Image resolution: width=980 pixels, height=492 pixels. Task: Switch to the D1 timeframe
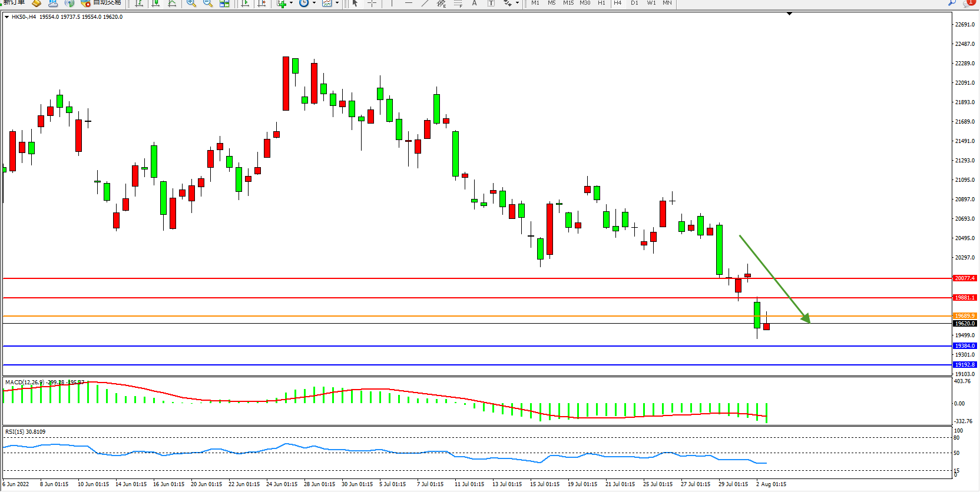click(x=634, y=3)
